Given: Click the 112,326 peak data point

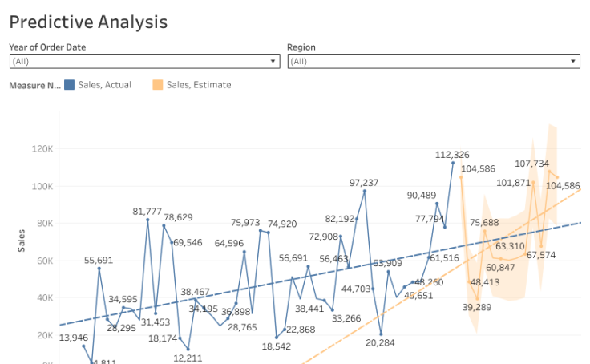Looking at the screenshot, I should 453,163.
